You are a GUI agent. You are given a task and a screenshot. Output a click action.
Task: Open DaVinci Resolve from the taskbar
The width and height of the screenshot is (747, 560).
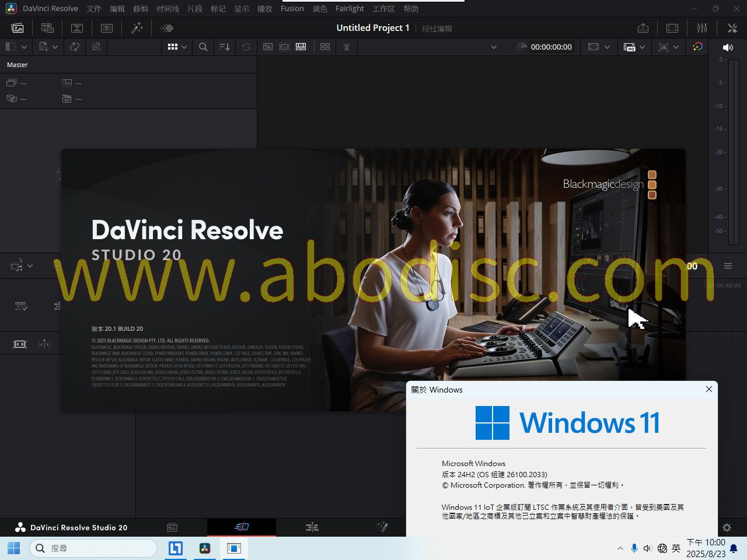coord(205,548)
